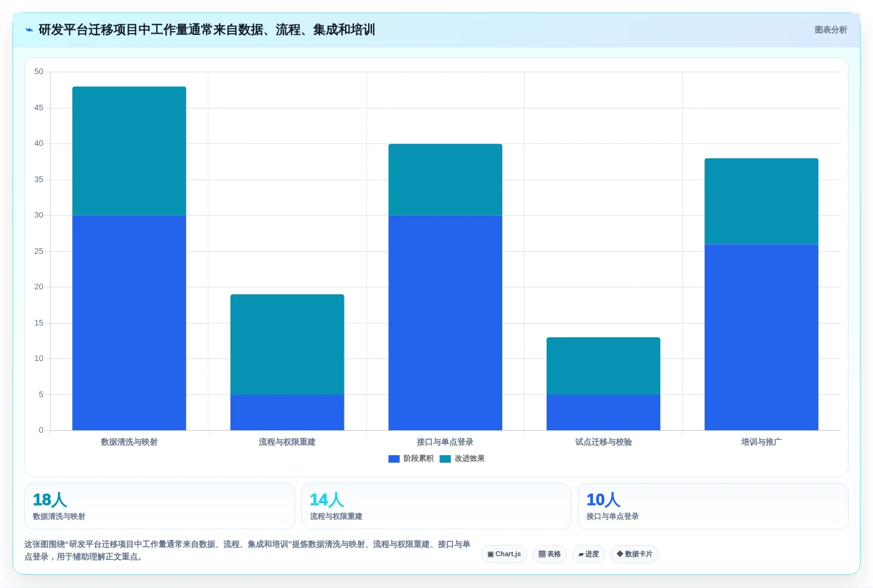Click the teal 改进效果 bar for 试点迁移与校验
The image size is (873, 588).
(x=603, y=366)
